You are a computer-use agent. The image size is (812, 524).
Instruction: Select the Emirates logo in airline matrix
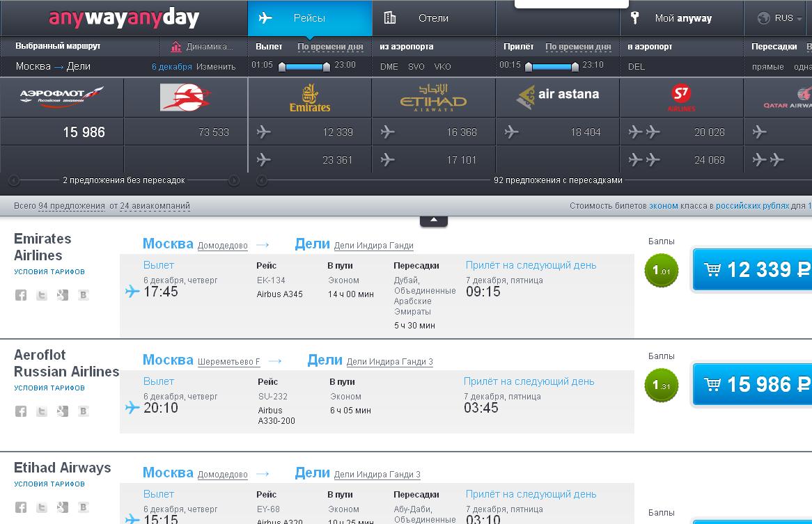[310, 97]
